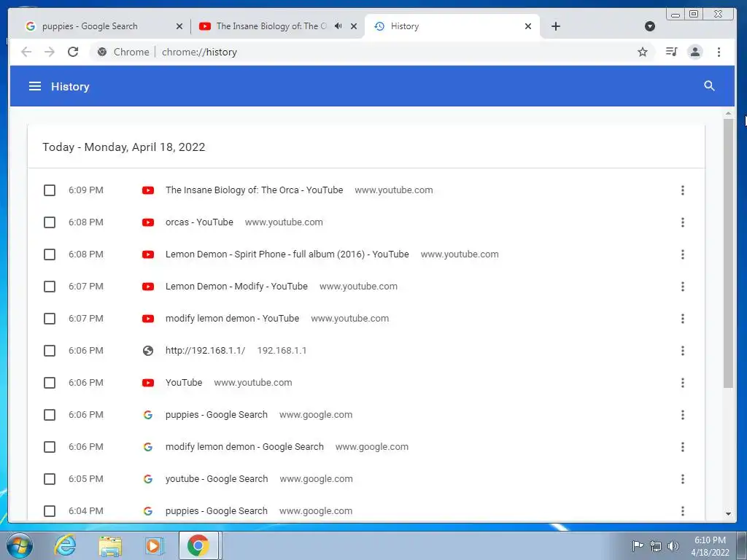
Task: Click the history page vertical scrollbar thumb
Action: pyautogui.click(x=728, y=253)
